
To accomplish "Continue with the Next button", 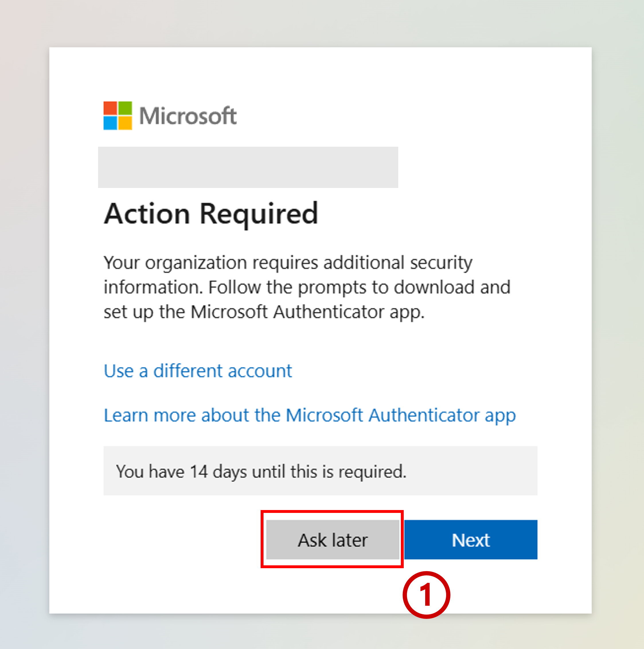I will (471, 540).
